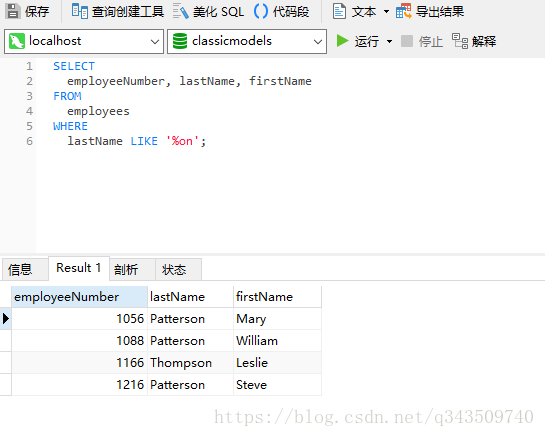Click the text (文本) document icon
The width and height of the screenshot is (545, 437).
tap(339, 11)
